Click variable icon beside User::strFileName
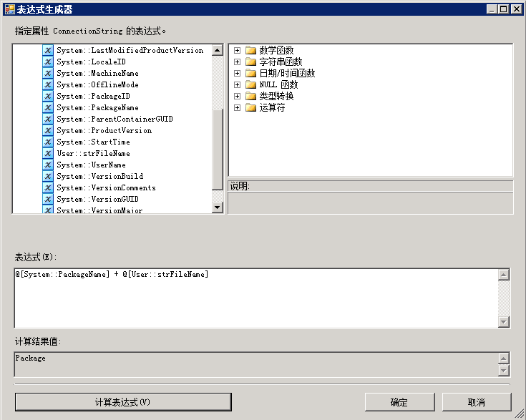Screen dimensions: 526x420 tap(48, 153)
